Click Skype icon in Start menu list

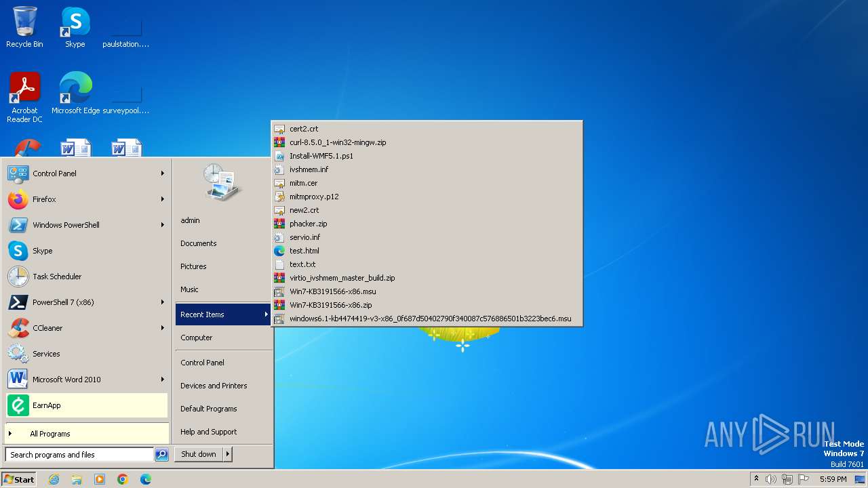point(18,251)
